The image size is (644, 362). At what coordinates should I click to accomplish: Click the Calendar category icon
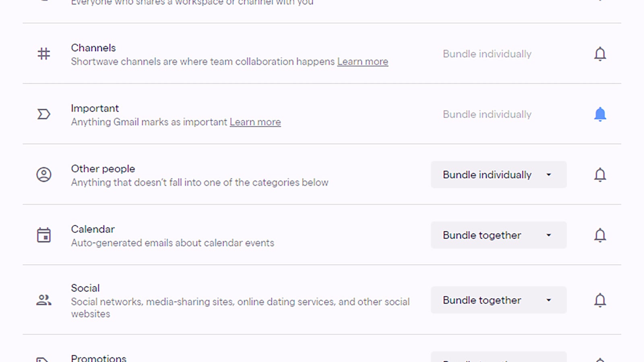[x=43, y=235]
